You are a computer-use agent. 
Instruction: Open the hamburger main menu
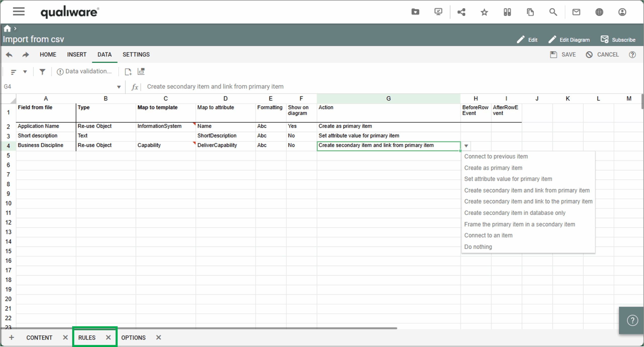coord(19,12)
